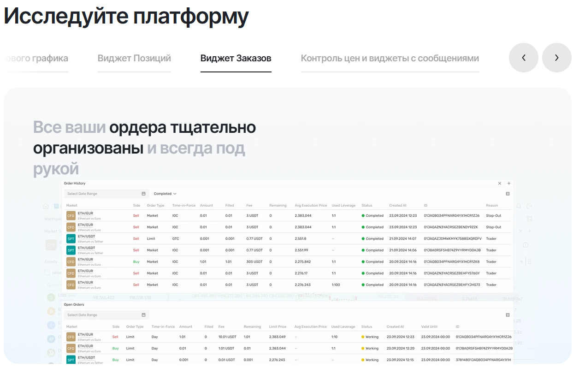Image resolution: width=573 pixels, height=392 pixels.
Task: Click the plus icon in Order History header
Action: pos(509,184)
